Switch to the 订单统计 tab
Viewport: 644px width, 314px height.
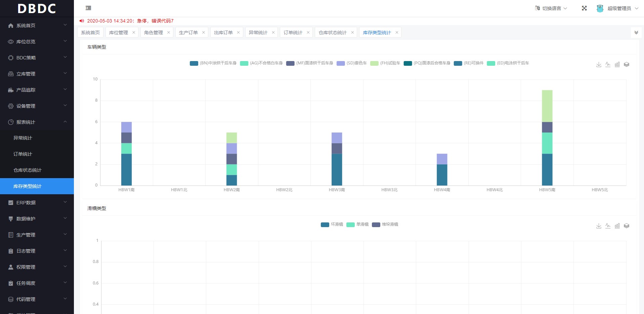pos(293,33)
